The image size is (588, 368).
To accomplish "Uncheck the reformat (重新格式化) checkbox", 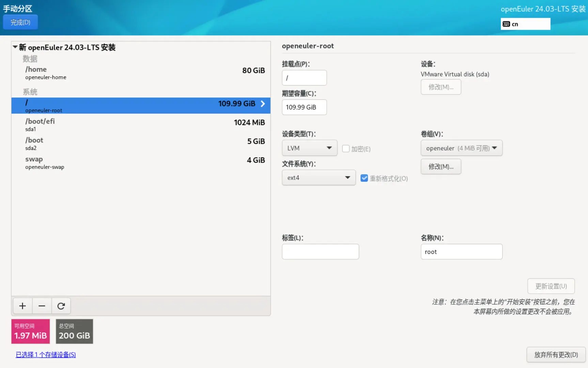I will pos(364,178).
